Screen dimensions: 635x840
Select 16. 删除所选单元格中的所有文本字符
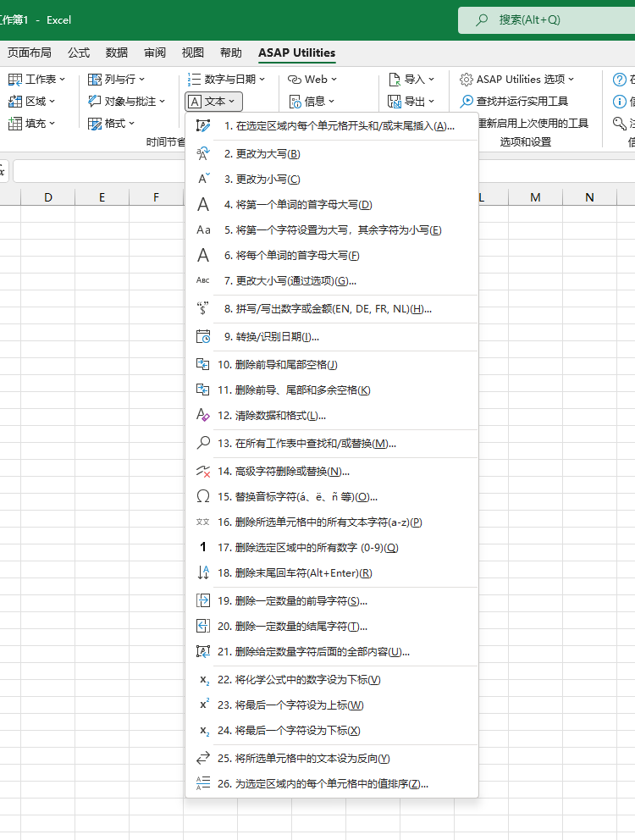point(332,522)
